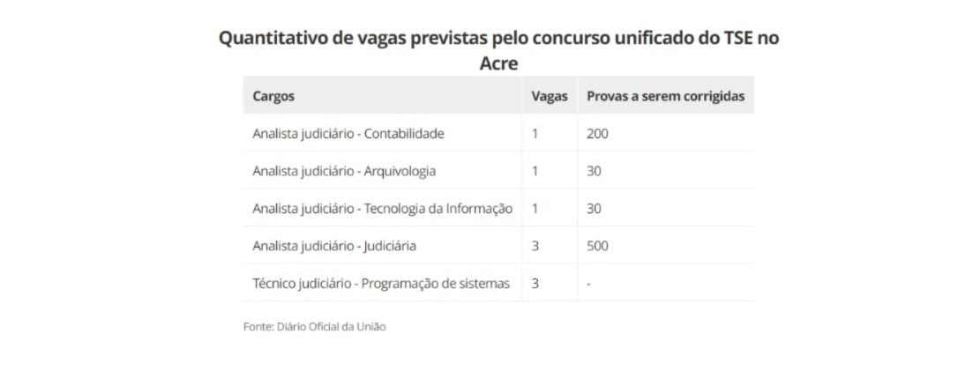Viewport: 980px width, 378px height.
Task: Select Analista judiciário - Contabilidade row
Action: point(498,133)
